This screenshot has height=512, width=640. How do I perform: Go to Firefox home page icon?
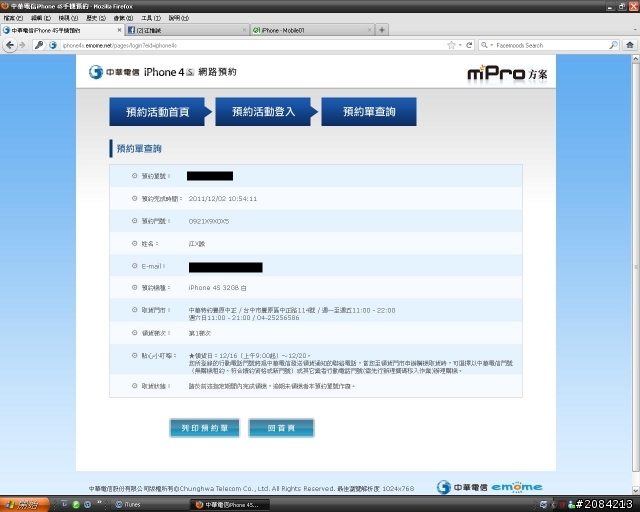[x=630, y=45]
